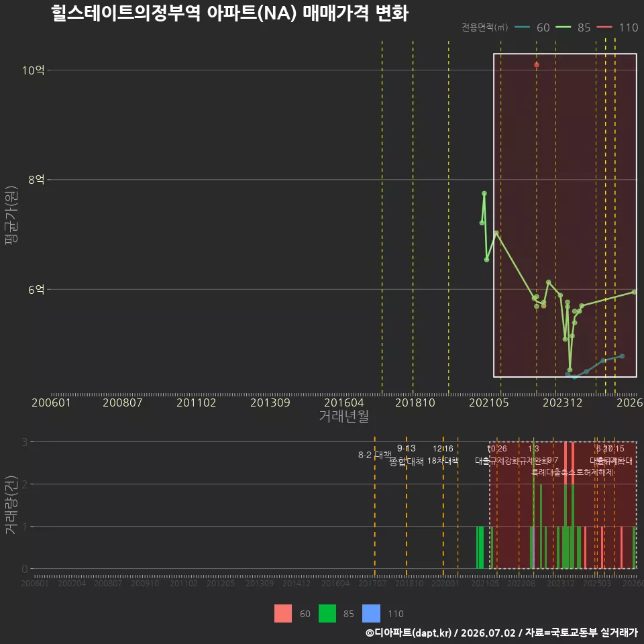
Task: Click the 3 label on volume chart y-axis
Action: (25, 442)
